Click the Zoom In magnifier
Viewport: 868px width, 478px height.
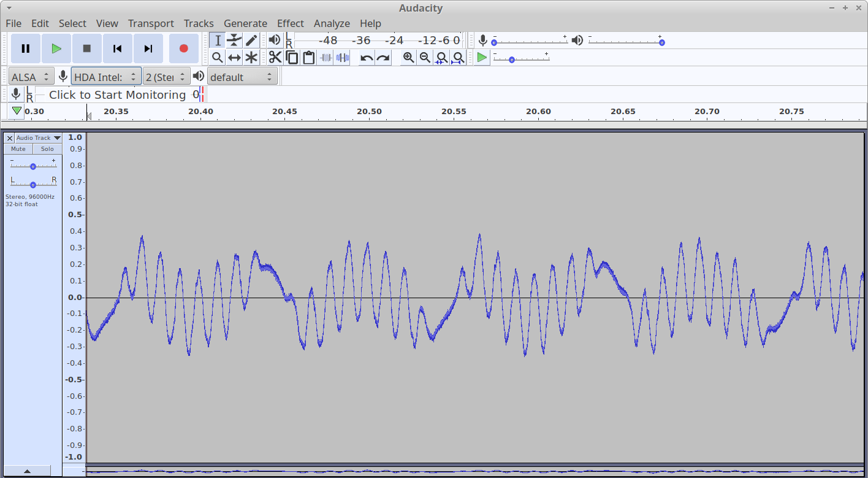408,58
